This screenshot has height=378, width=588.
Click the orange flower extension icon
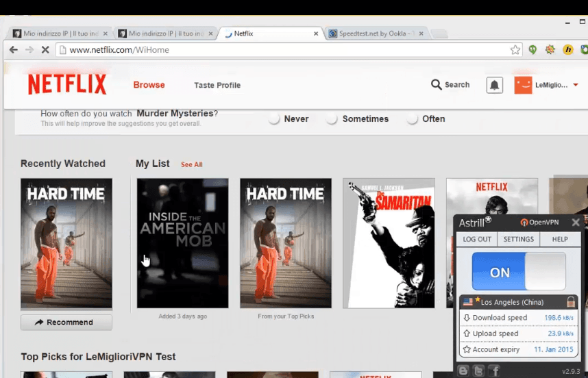point(550,49)
